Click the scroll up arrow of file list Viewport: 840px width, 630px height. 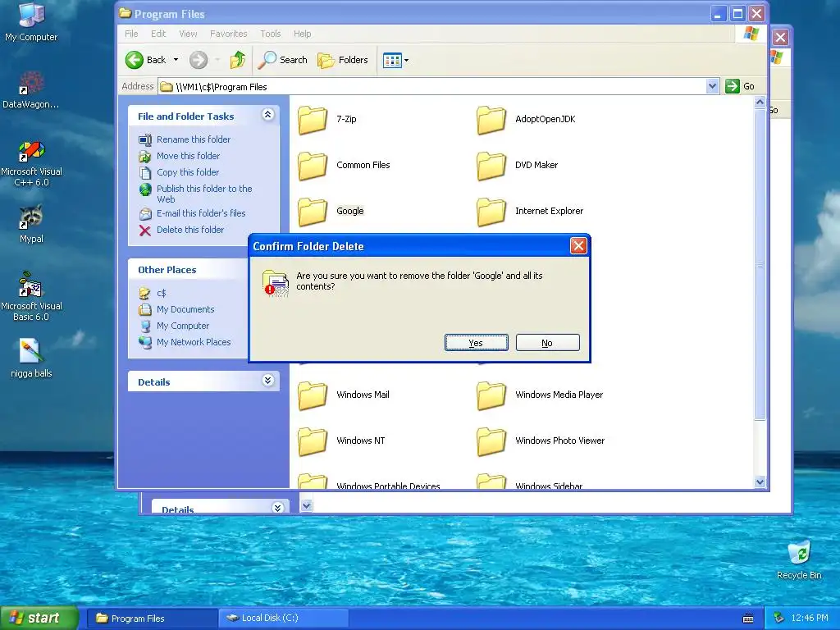(760, 102)
